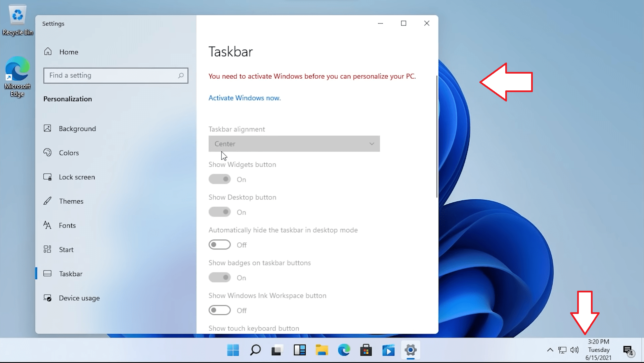Click the network icon in system tray
This screenshot has width=644, height=363.
(562, 350)
